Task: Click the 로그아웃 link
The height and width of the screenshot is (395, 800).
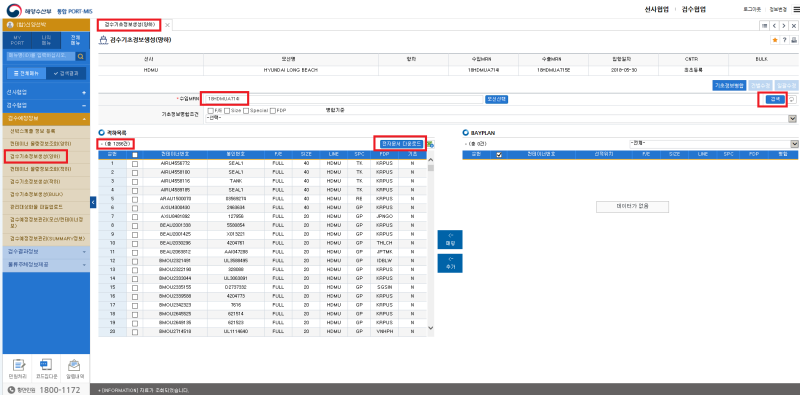Action: pos(752,10)
